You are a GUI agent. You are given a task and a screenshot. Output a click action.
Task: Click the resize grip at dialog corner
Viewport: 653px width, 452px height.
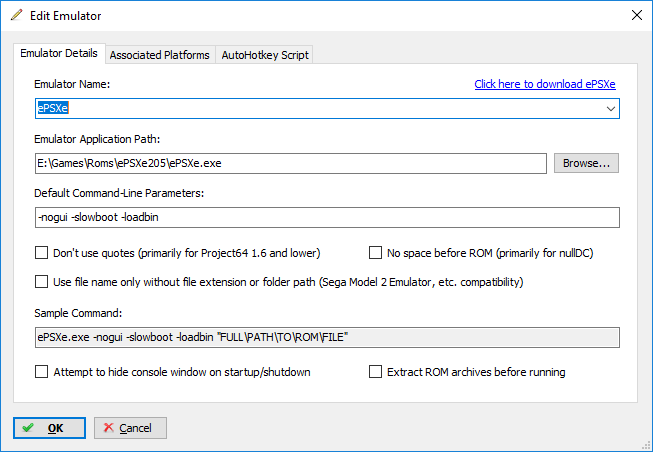[646, 446]
